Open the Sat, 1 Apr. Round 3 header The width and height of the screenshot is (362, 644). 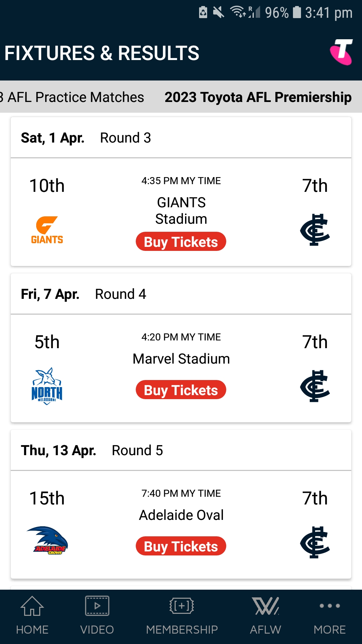pyautogui.click(x=181, y=138)
